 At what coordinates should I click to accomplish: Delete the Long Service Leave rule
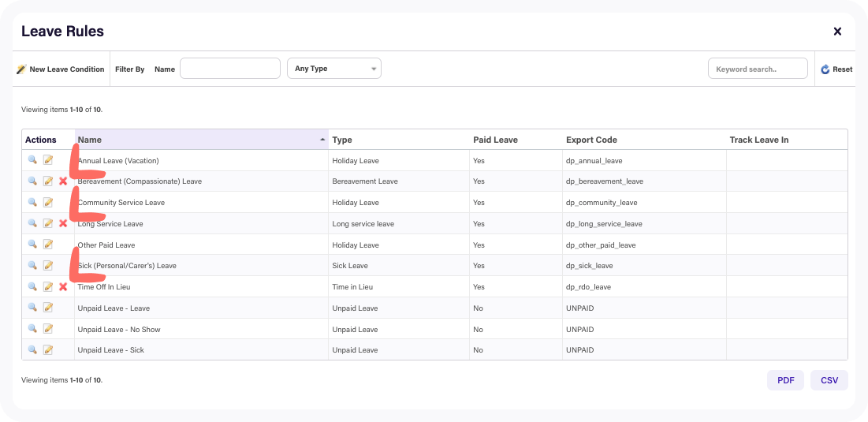click(x=63, y=223)
